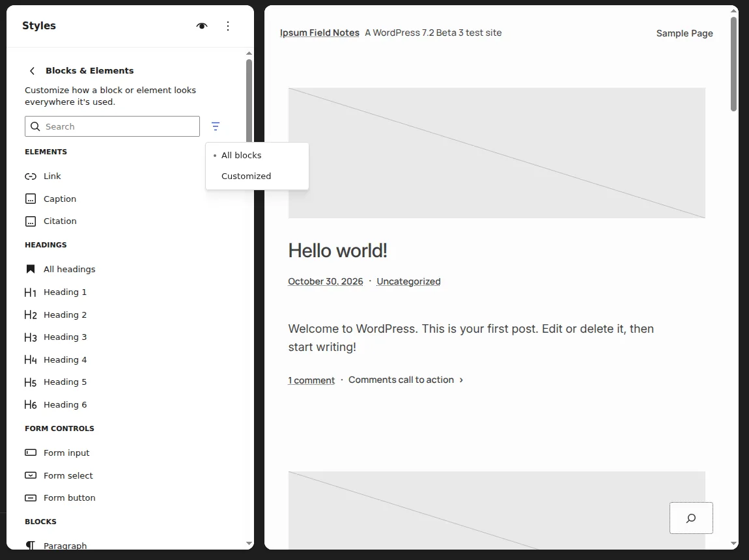Open the Hello world! post title
Image resolution: width=749 pixels, height=560 pixels.
pyautogui.click(x=338, y=250)
